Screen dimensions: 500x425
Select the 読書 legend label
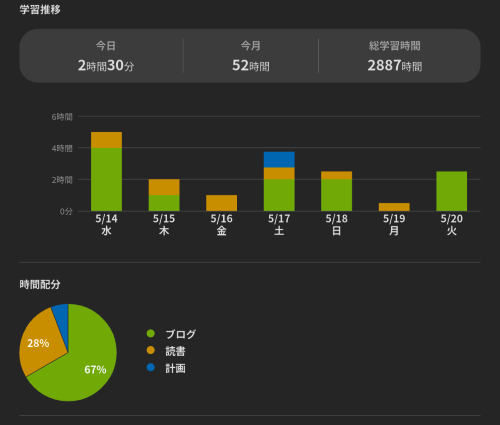(175, 351)
